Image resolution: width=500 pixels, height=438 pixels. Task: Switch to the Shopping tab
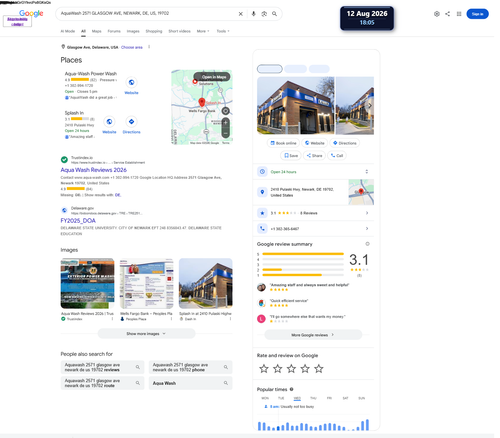tap(154, 31)
